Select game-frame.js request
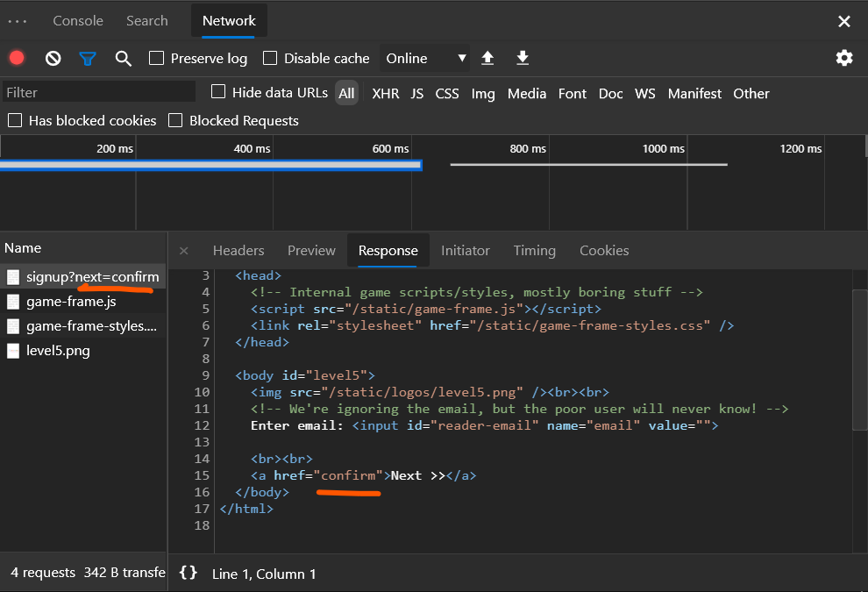 coord(83,302)
